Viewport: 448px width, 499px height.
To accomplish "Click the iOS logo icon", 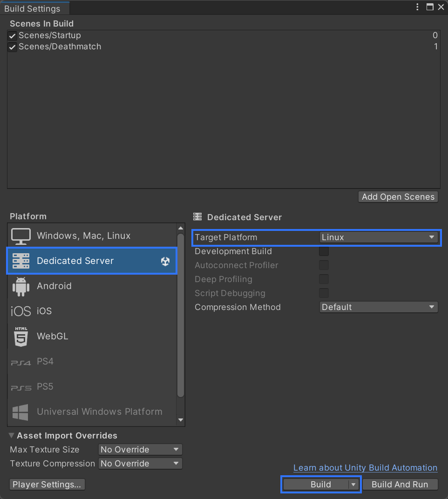I will point(21,311).
